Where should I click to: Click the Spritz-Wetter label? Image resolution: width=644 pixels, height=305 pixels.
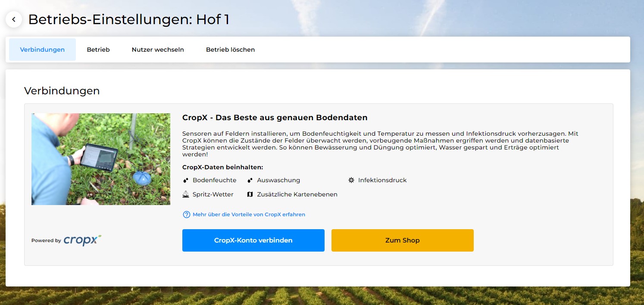click(x=213, y=194)
